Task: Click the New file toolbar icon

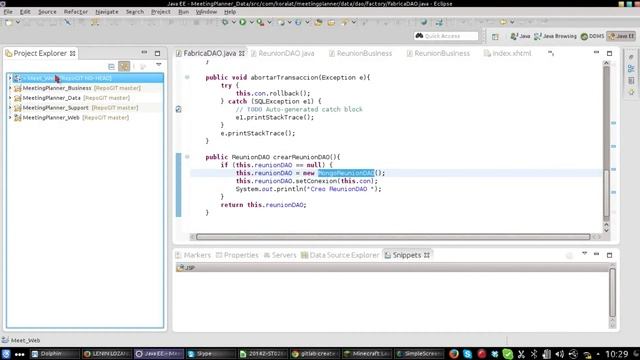Action: click(9, 22)
